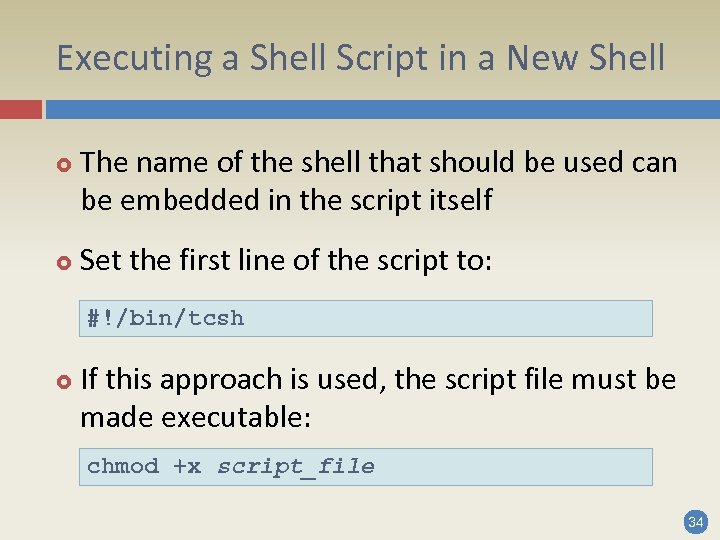Click the slide title "Executing a Shell Script"
Viewport: 720px width, 540px height.
click(x=360, y=58)
